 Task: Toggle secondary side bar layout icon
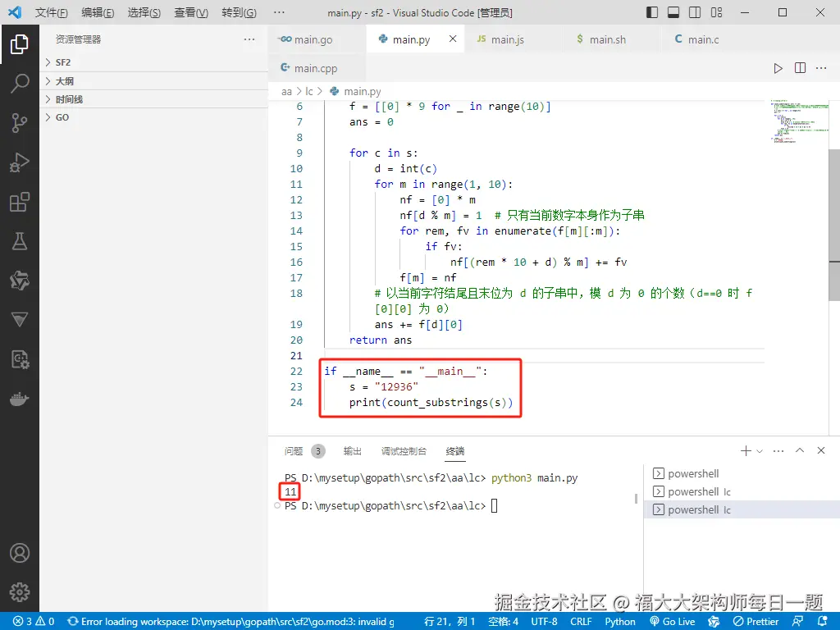[695, 12]
